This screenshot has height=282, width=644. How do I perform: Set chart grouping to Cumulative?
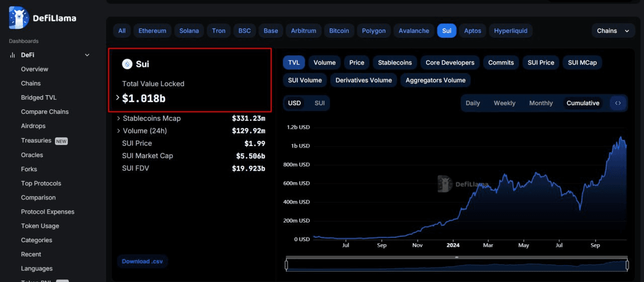583,103
